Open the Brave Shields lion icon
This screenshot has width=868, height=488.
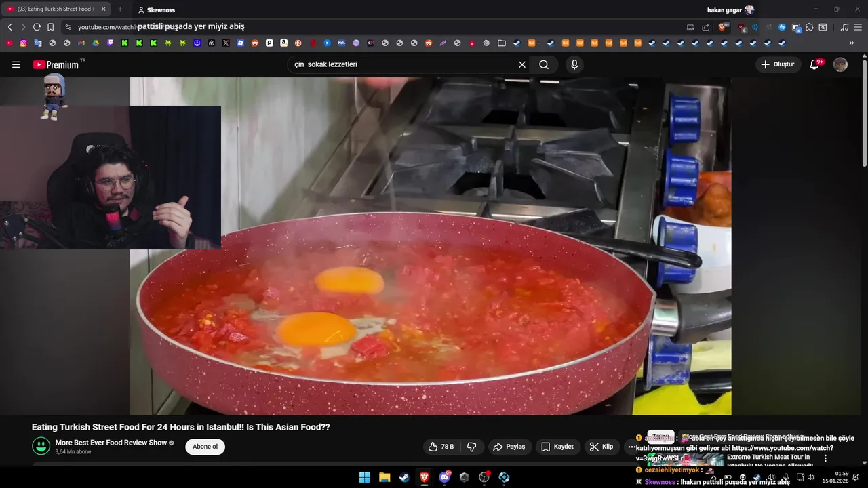tap(723, 27)
